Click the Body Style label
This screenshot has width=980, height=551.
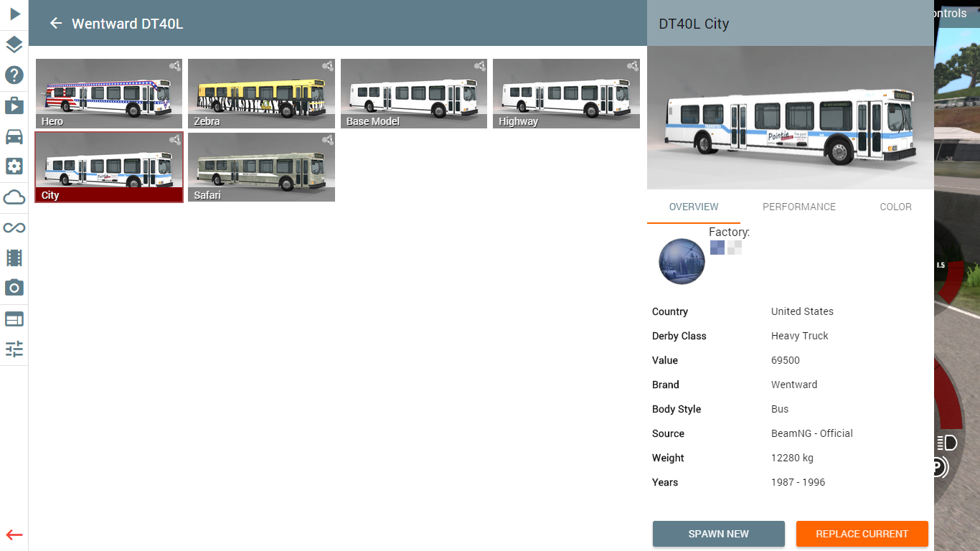[677, 409]
